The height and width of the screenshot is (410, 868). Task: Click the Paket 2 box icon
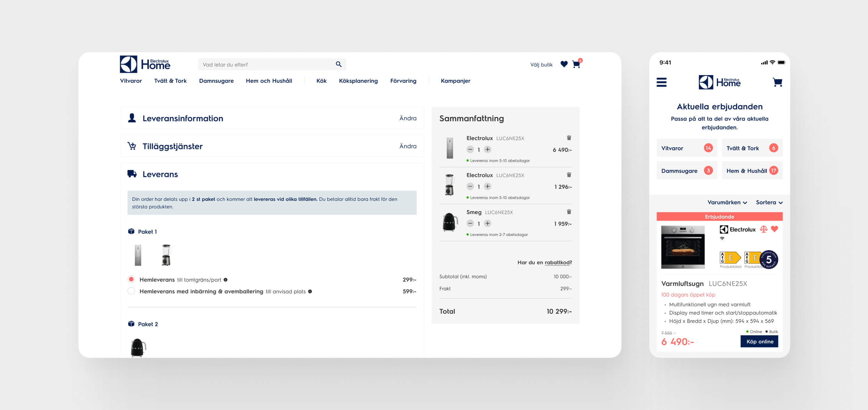pyautogui.click(x=131, y=324)
